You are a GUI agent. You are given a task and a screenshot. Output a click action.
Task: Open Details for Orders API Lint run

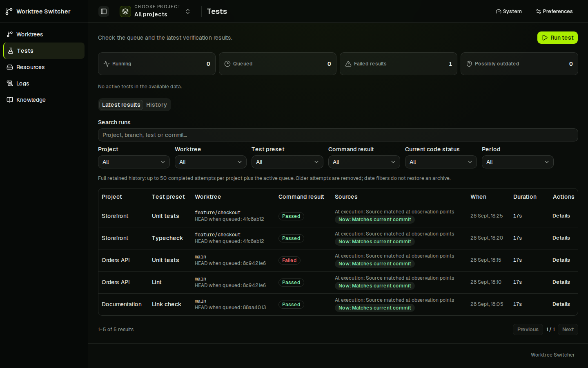tap(561, 282)
